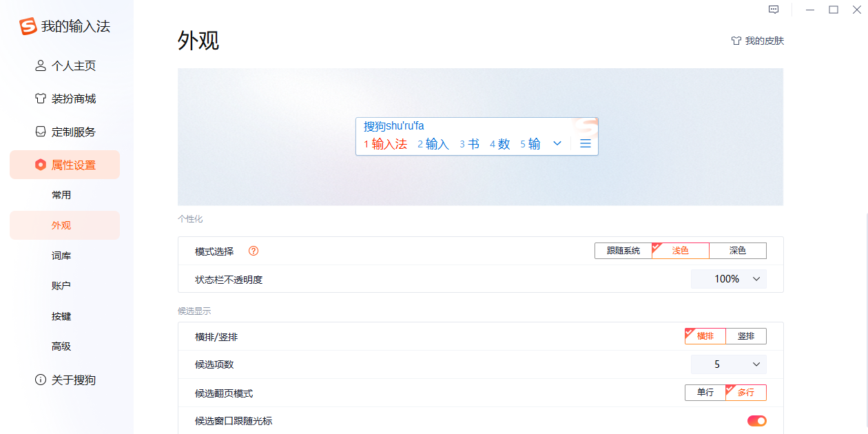Click the hamburger menu icon in candidate preview
Screen dimensions: 868x434
586,143
